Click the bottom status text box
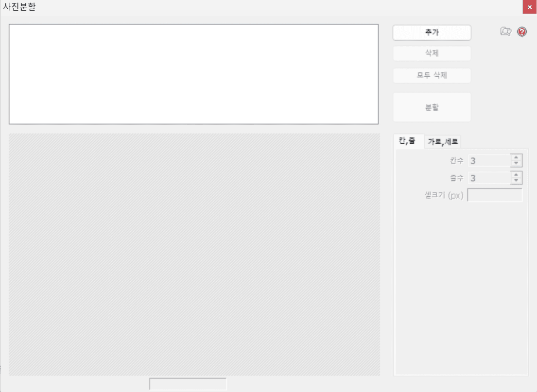 [x=188, y=384]
